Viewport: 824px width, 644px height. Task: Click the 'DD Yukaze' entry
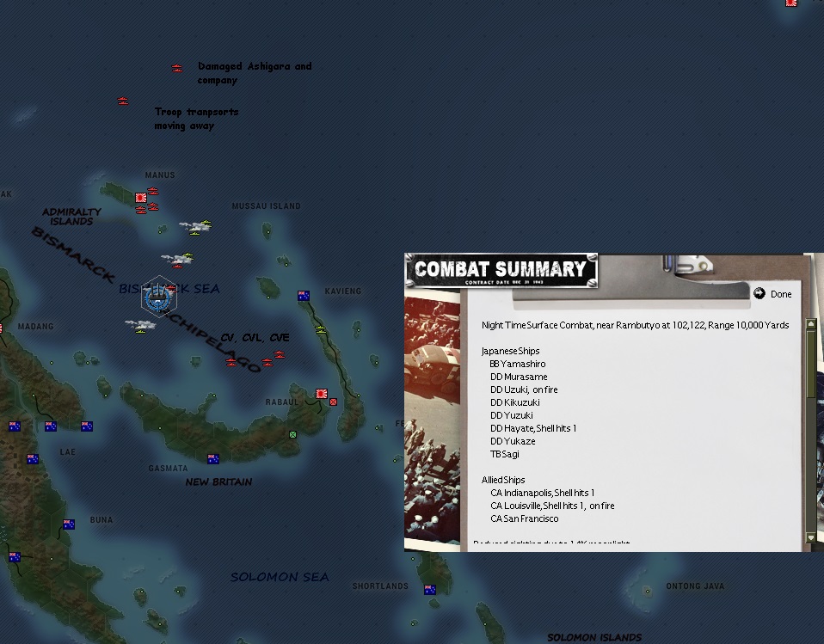(x=513, y=441)
